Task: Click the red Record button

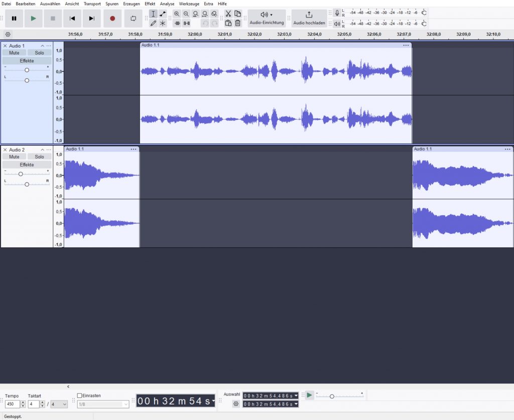Action: [x=112, y=19]
